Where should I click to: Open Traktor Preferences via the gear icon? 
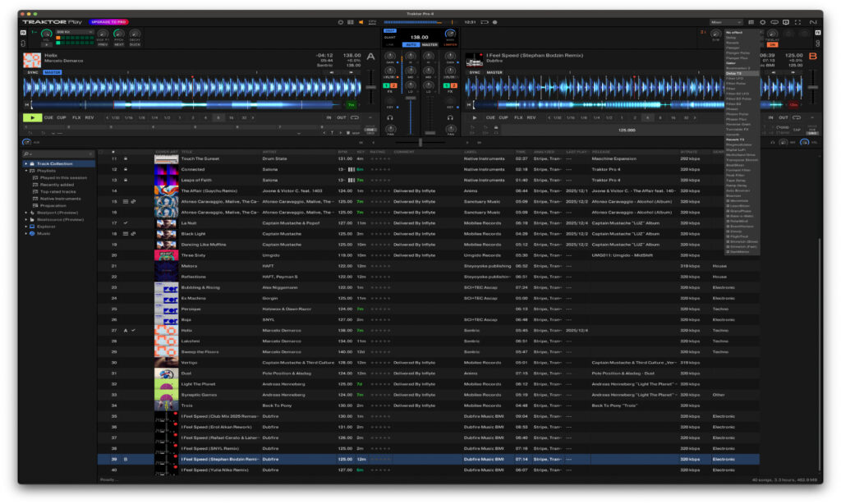point(763,22)
